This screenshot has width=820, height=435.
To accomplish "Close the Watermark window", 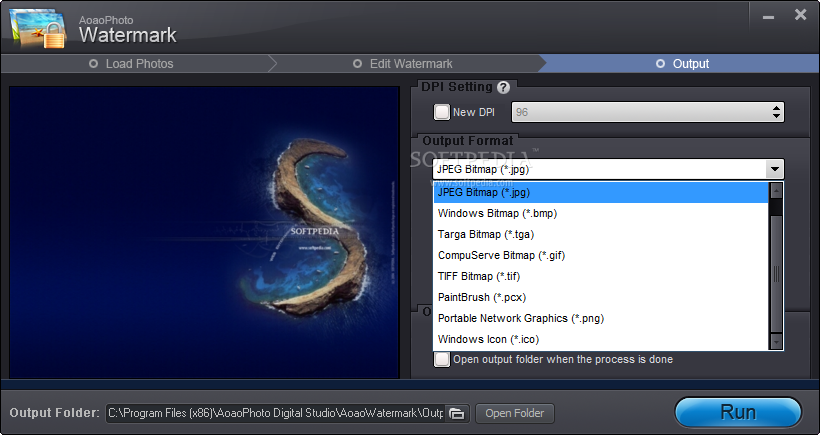I will (800, 15).
